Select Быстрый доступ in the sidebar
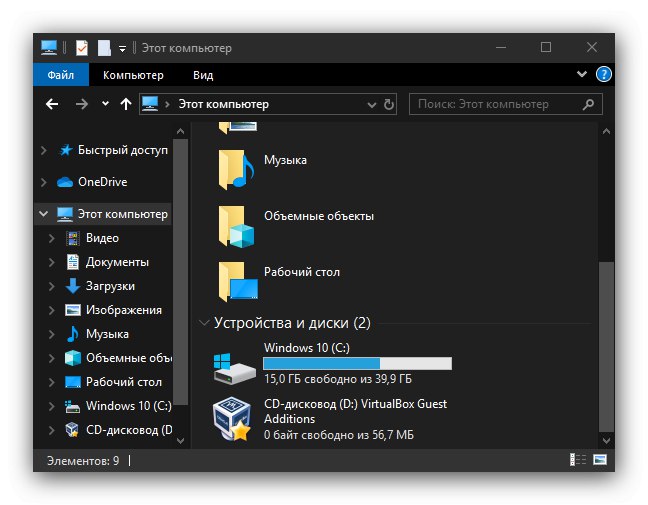Image resolution: width=648 pixels, height=505 pixels. [123, 150]
